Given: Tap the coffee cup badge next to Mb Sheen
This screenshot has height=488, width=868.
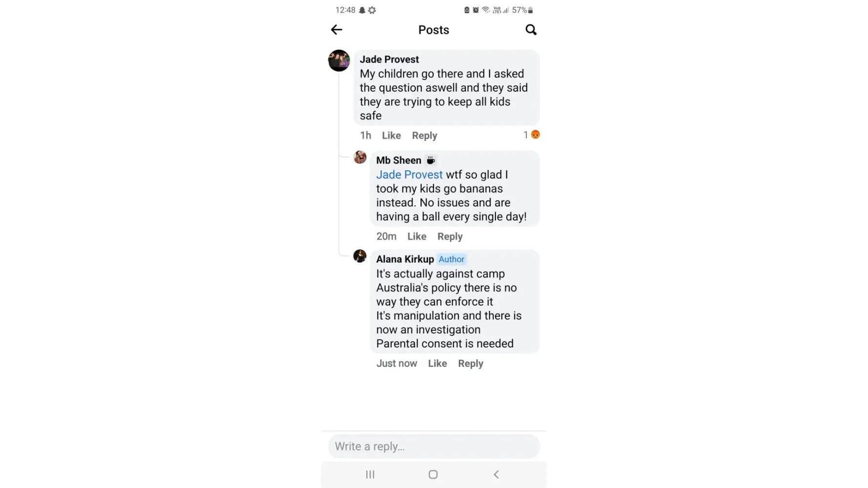Looking at the screenshot, I should pyautogui.click(x=431, y=160).
